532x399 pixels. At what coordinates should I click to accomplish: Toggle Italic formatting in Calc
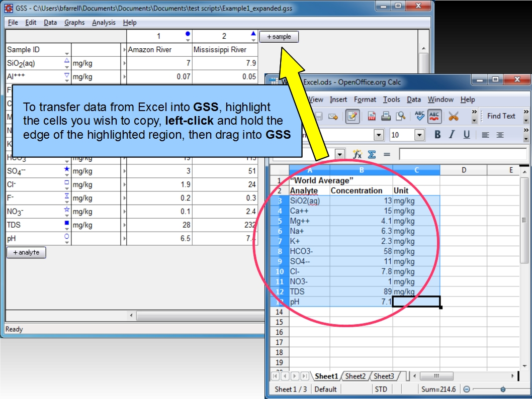(452, 135)
